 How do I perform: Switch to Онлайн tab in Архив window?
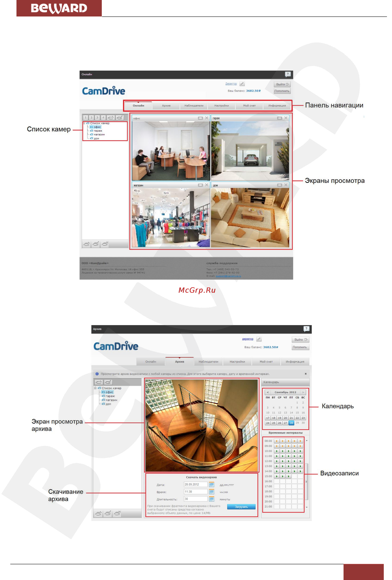[x=151, y=362]
